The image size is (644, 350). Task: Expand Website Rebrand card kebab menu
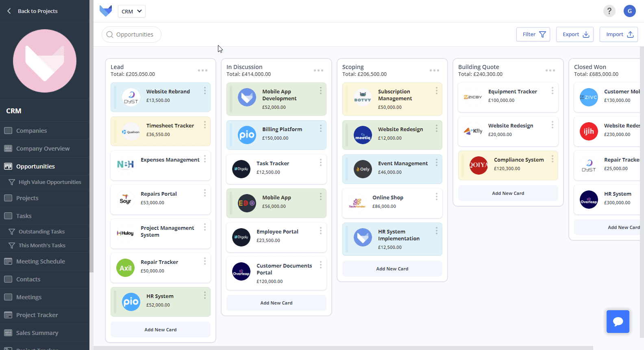coord(205,91)
